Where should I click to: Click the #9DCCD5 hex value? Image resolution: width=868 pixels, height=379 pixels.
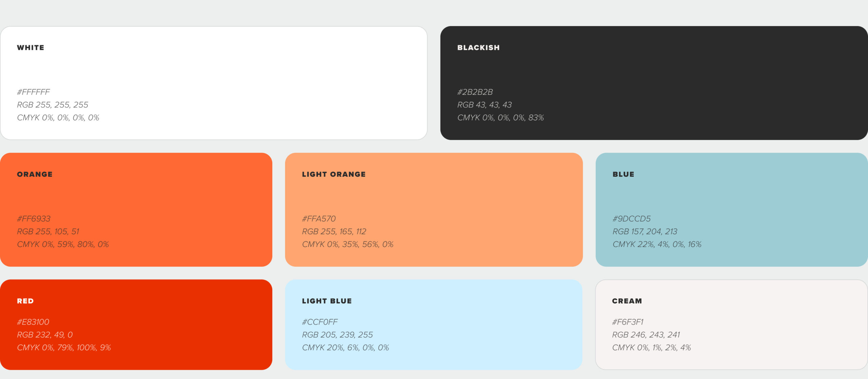[x=631, y=219]
